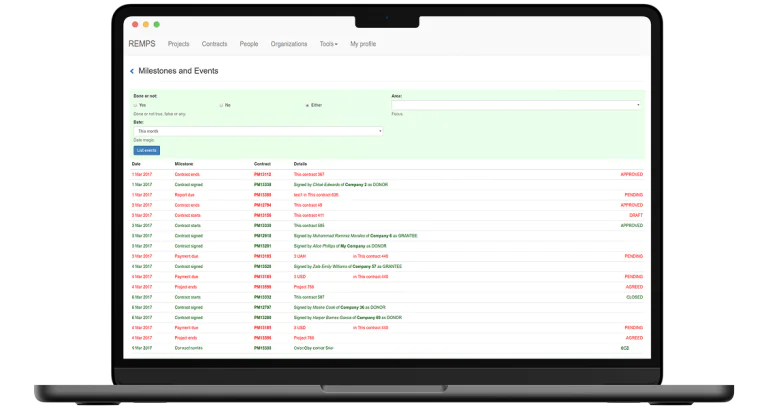Click the 3 UAH payment amount

tap(300, 257)
